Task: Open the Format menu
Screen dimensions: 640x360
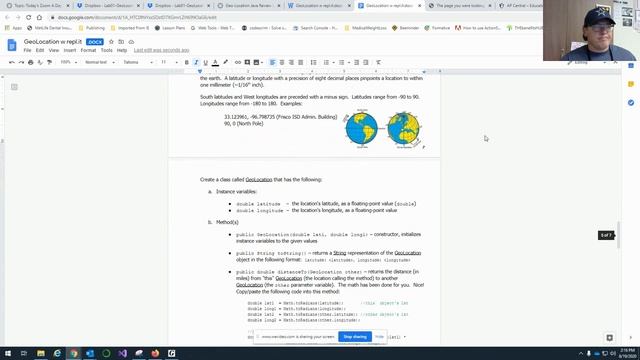Action: (x=88, y=50)
